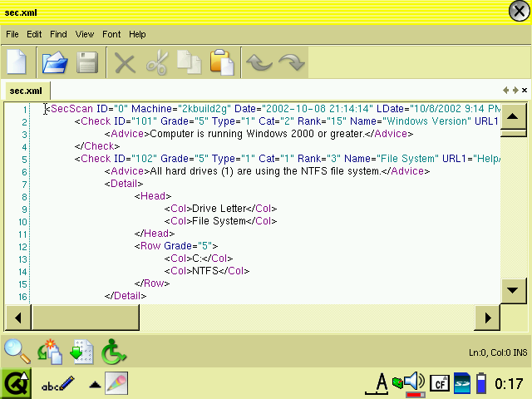Click the Delete X toolbar icon
This screenshot has height=399, width=532.
[x=125, y=63]
